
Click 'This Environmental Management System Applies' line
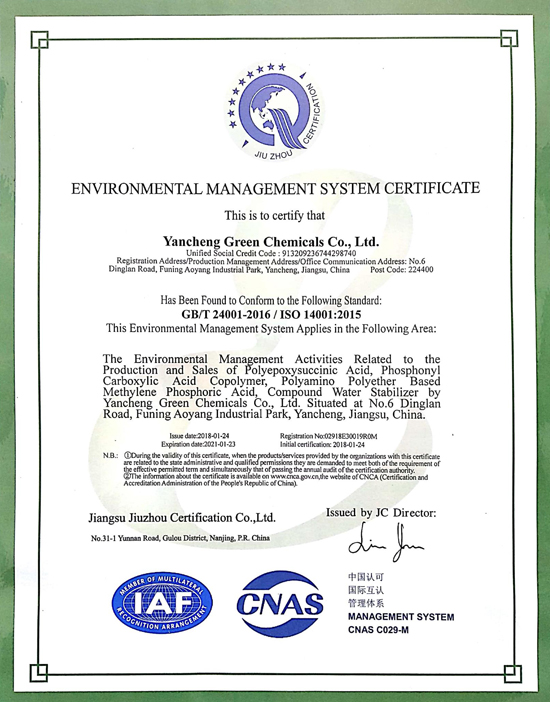271,329
